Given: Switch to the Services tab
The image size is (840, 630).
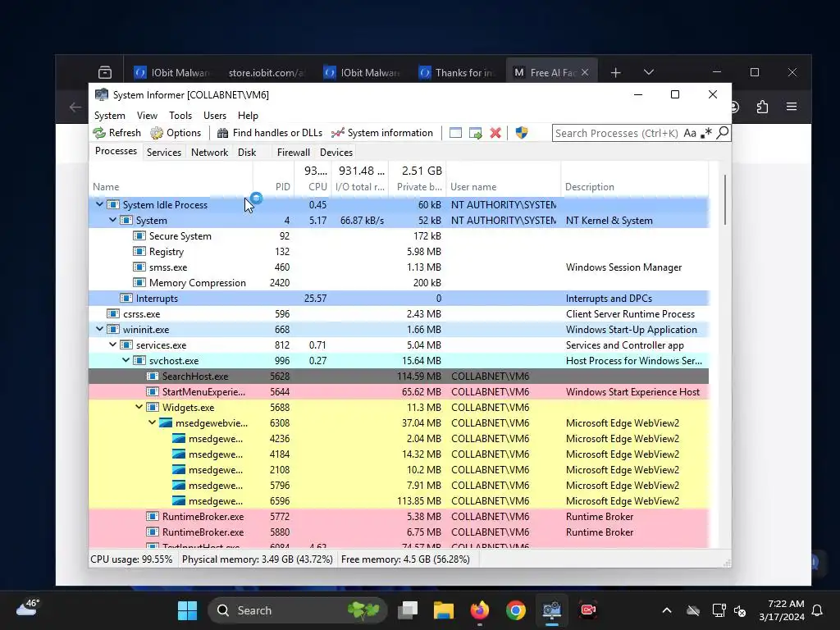Looking at the screenshot, I should tap(164, 152).
